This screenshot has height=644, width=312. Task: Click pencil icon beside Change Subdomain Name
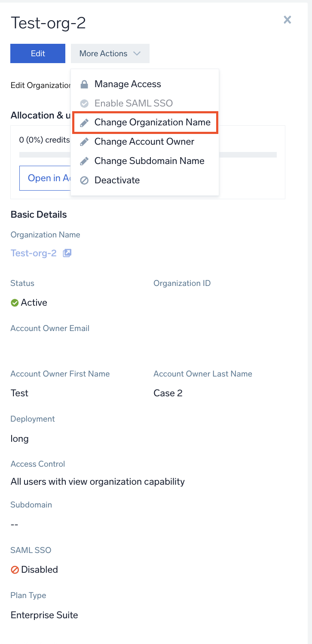coord(85,161)
